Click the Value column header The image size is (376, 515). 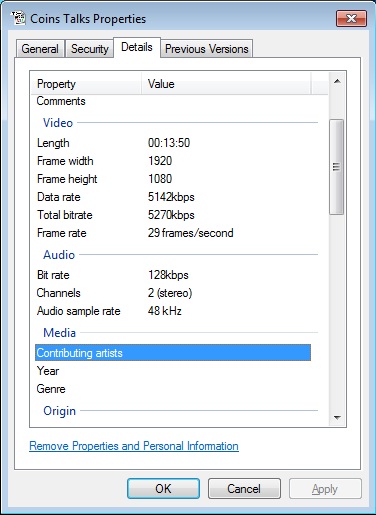point(226,84)
